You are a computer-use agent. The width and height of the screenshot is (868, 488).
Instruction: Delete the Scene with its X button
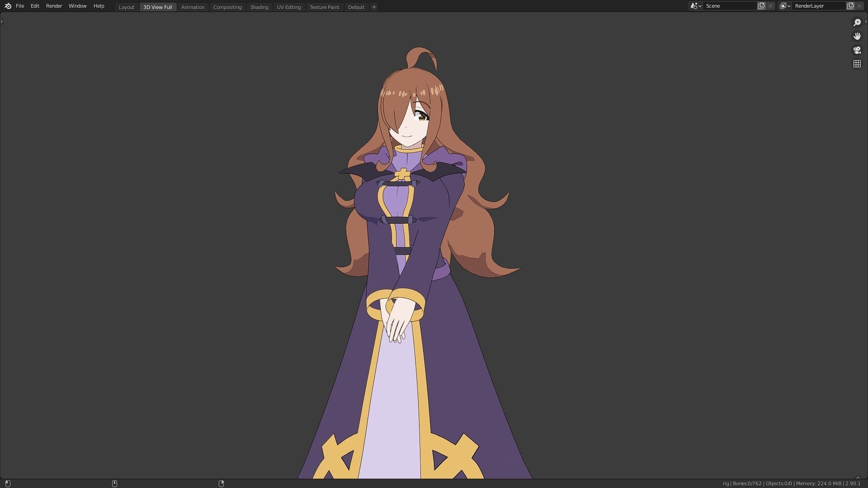click(770, 6)
